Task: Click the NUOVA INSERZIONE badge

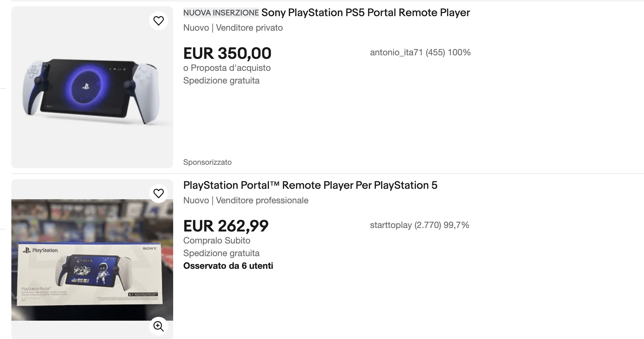Action: point(221,13)
